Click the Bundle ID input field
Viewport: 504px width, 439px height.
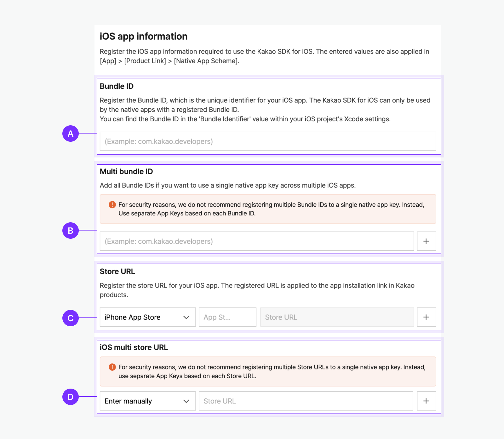point(268,141)
